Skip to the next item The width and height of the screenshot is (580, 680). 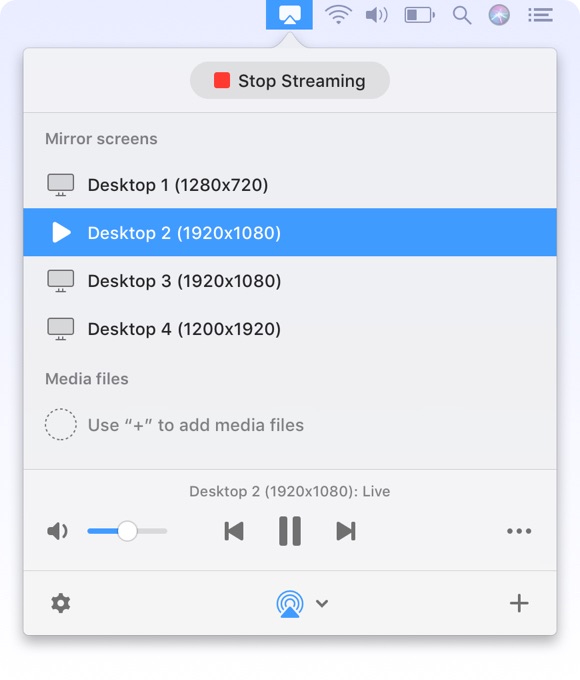pyautogui.click(x=346, y=531)
